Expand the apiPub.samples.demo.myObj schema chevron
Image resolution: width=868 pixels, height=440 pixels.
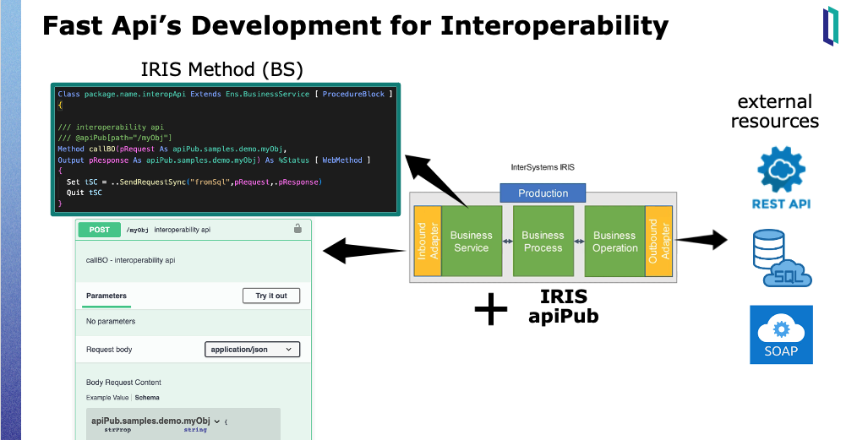coord(216,421)
